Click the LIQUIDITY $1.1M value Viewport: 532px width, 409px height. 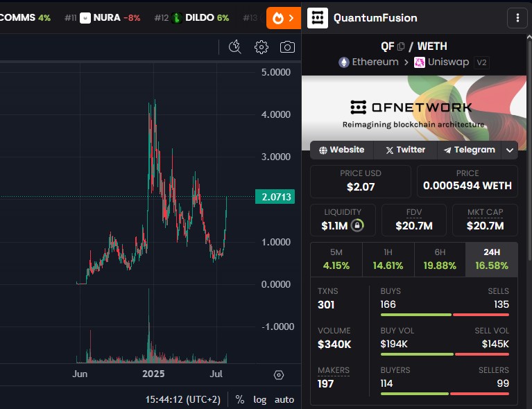[x=334, y=226]
